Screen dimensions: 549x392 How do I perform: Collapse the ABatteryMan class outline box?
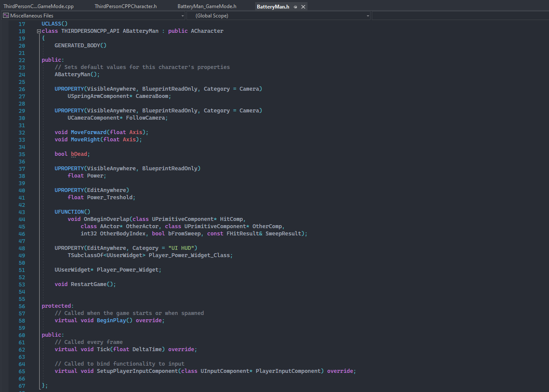point(39,31)
